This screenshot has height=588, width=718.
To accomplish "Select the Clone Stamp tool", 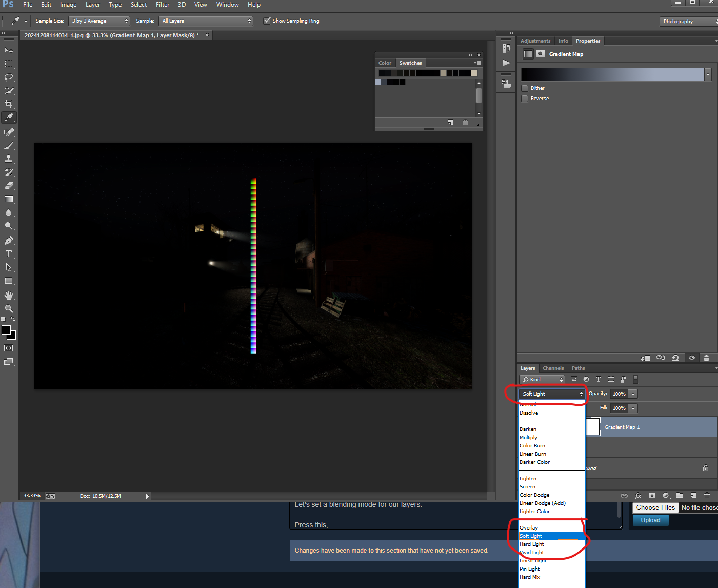I will (x=9, y=159).
